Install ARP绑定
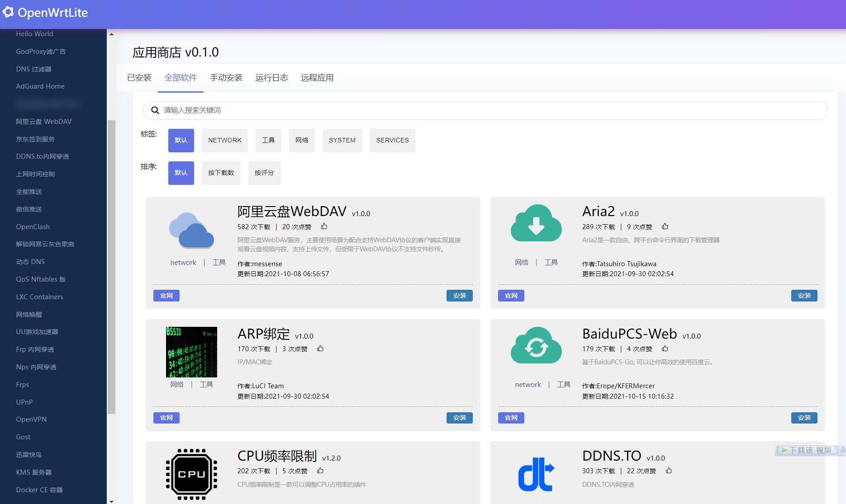This screenshot has width=846, height=504. click(x=459, y=418)
